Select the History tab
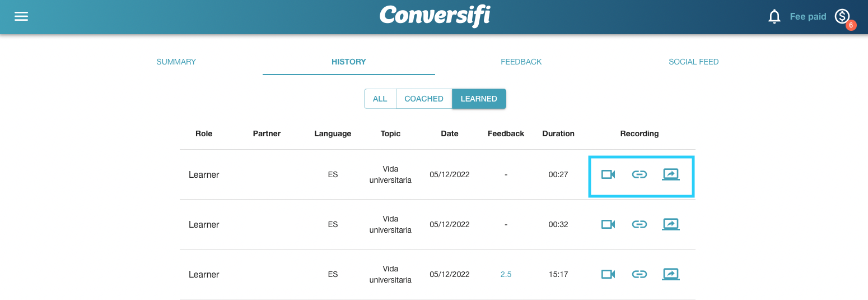Viewport: 868px width, 300px height. point(348,62)
